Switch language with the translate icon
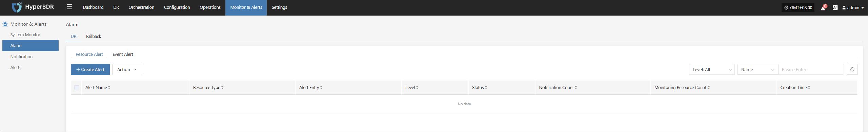Image resolution: width=868 pixels, height=132 pixels. pyautogui.click(x=835, y=7)
